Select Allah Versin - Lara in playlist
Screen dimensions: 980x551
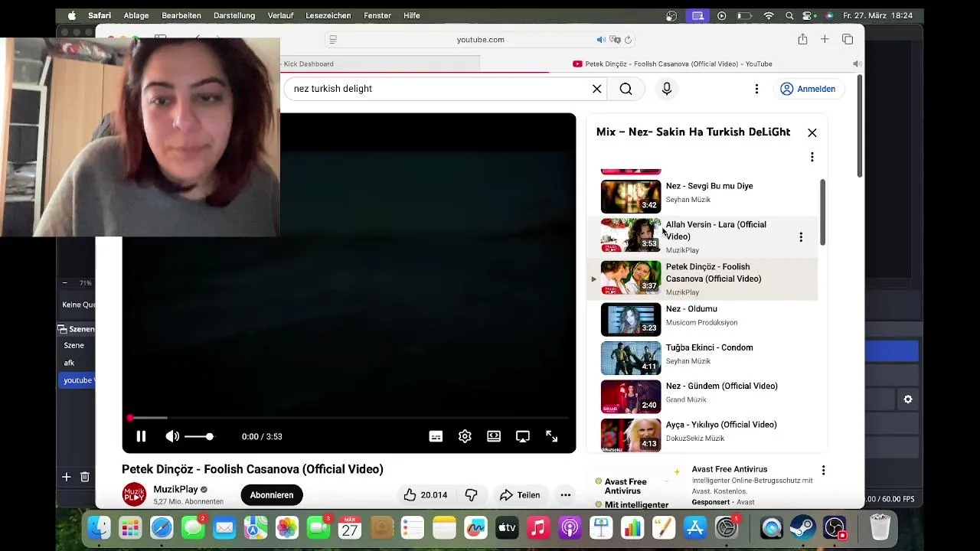point(702,236)
